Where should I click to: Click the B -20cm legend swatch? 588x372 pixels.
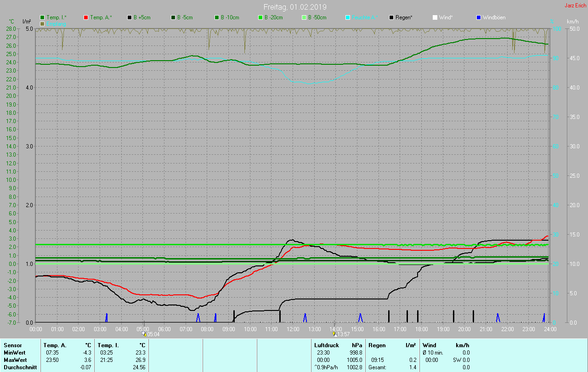(260, 17)
